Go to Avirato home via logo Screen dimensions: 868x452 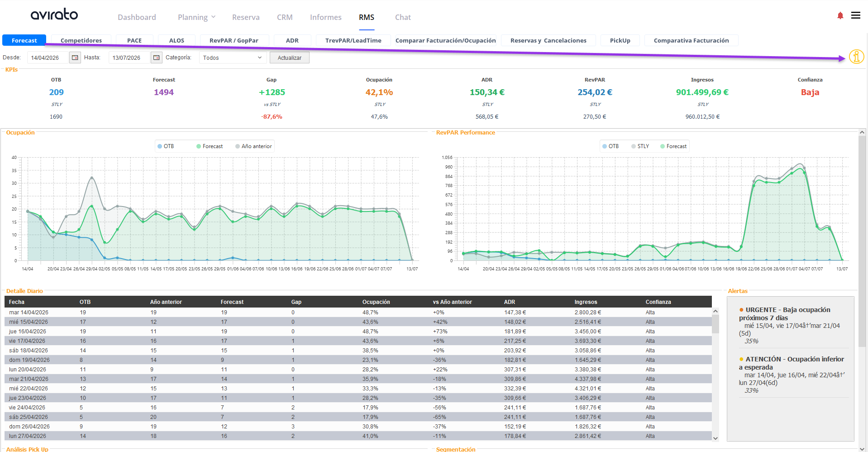54,14
